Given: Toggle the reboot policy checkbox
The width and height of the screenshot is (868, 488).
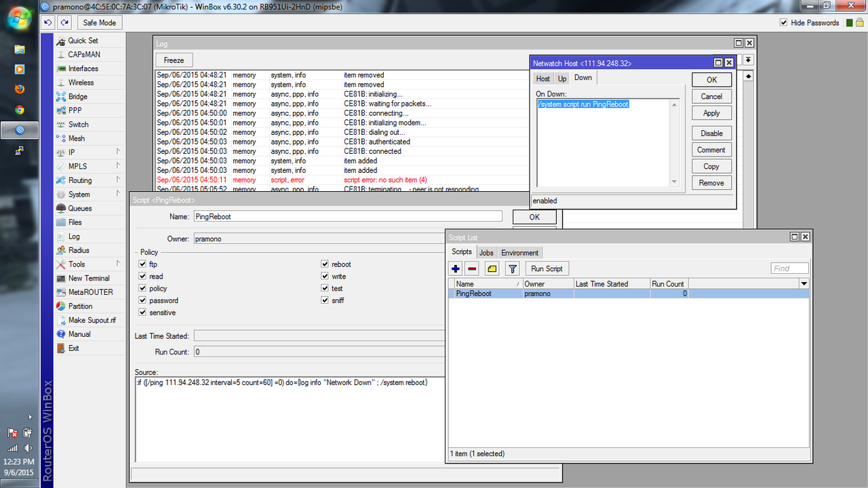Looking at the screenshot, I should point(325,264).
